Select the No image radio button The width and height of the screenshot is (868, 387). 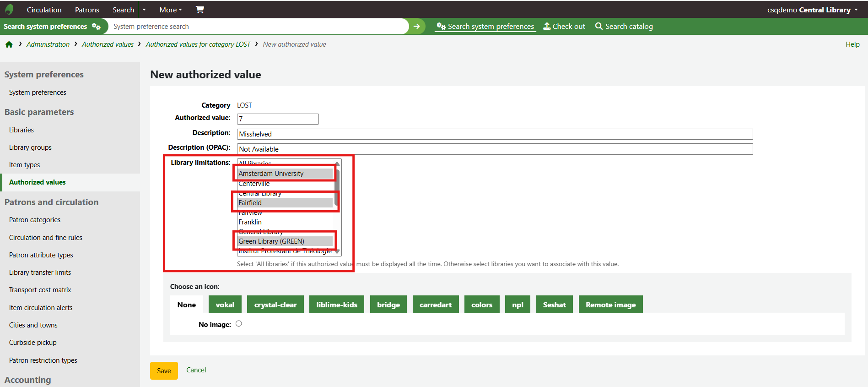[x=239, y=324]
